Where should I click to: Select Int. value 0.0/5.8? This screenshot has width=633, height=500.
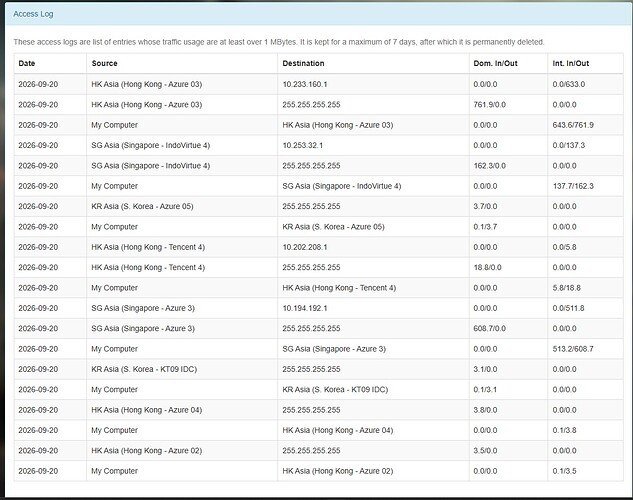564,247
